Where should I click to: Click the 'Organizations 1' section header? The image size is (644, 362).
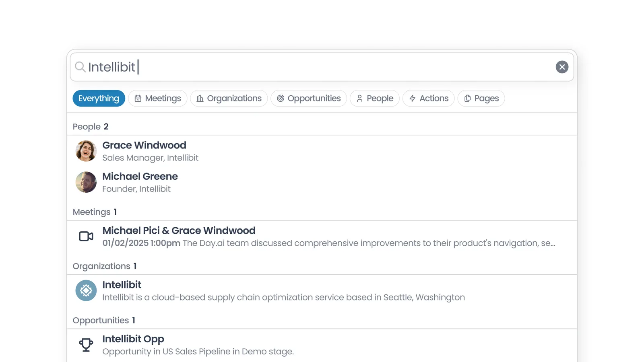pyautogui.click(x=105, y=266)
